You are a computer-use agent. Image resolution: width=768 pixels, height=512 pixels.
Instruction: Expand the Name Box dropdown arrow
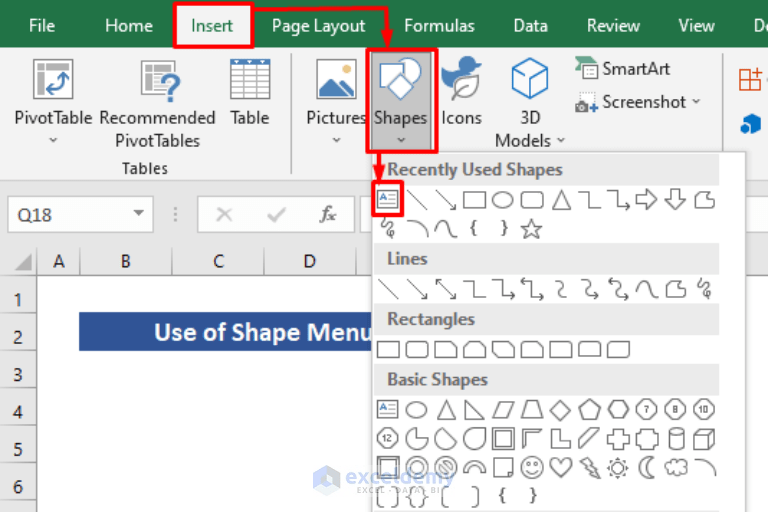(139, 214)
